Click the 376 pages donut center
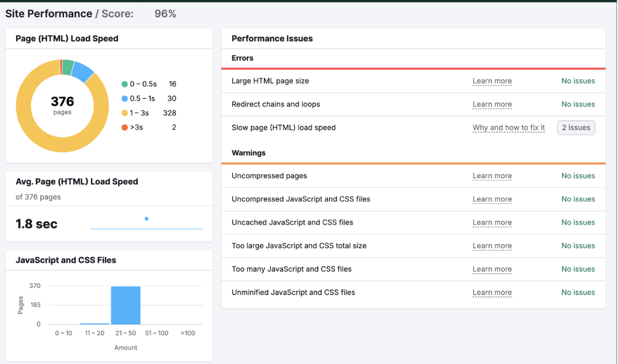 pyautogui.click(x=62, y=105)
